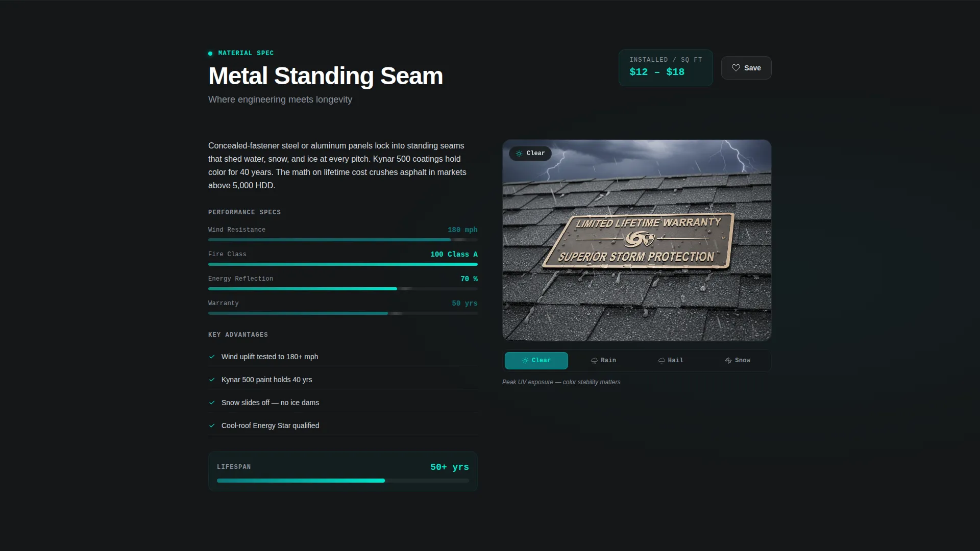Switch to the Rain weather tab
Image resolution: width=980 pixels, height=551 pixels.
point(603,361)
